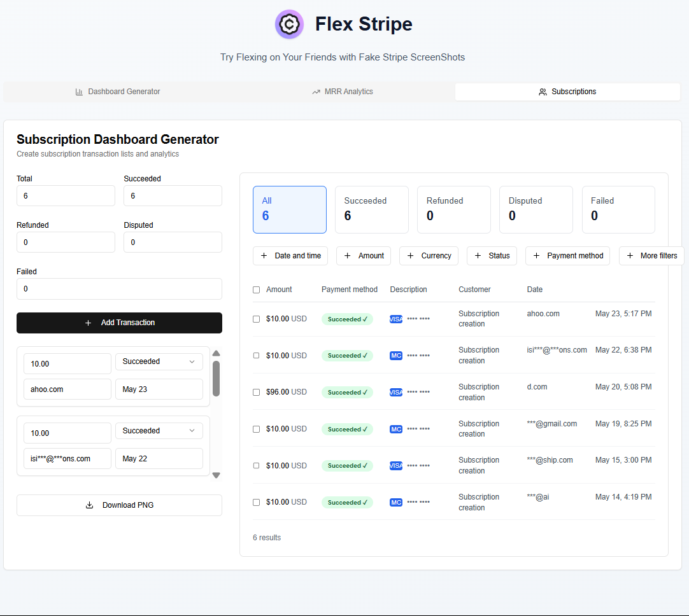Click the Customer column header

tap(474, 290)
